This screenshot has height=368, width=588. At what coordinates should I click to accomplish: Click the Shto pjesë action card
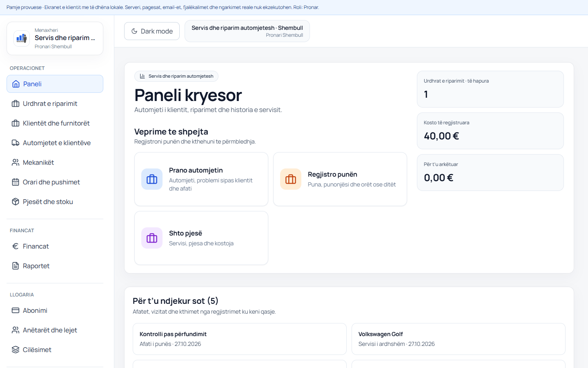[201, 238]
